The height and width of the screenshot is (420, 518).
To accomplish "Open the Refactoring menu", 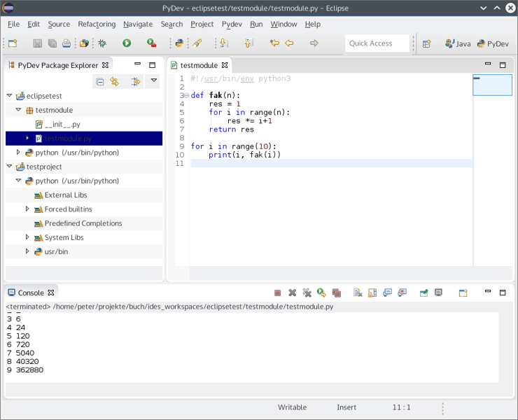I will 97,24.
